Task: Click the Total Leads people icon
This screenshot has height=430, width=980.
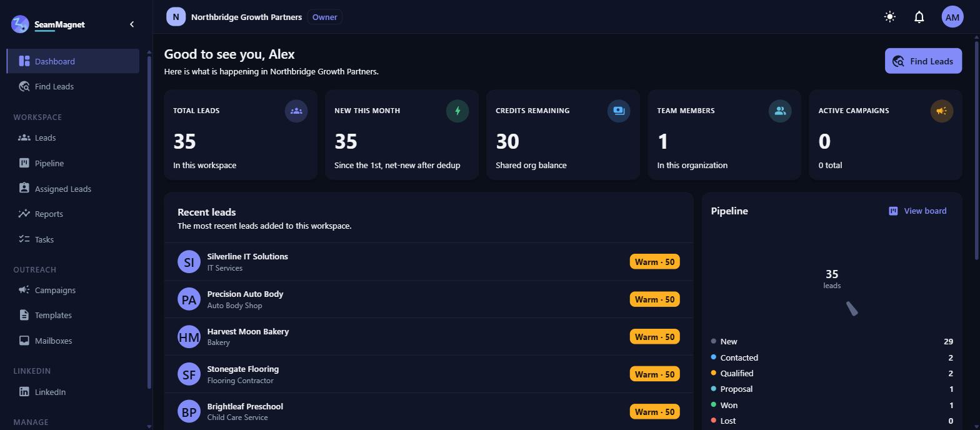Action: coord(296,111)
